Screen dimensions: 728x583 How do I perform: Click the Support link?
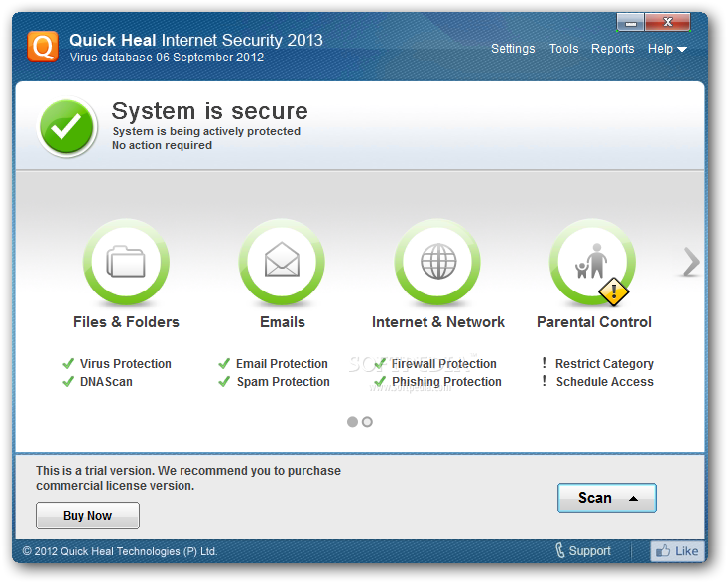(x=590, y=551)
